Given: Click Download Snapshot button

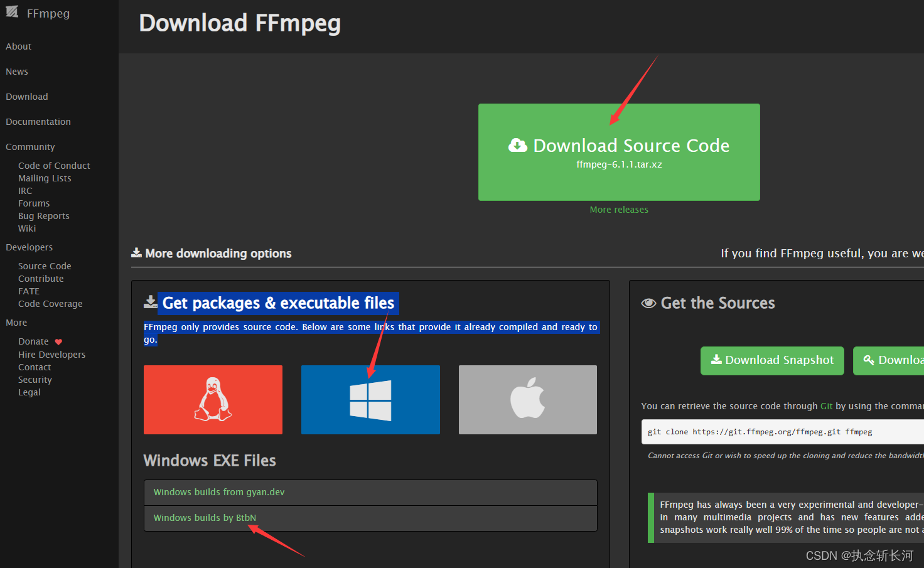Looking at the screenshot, I should (x=772, y=360).
